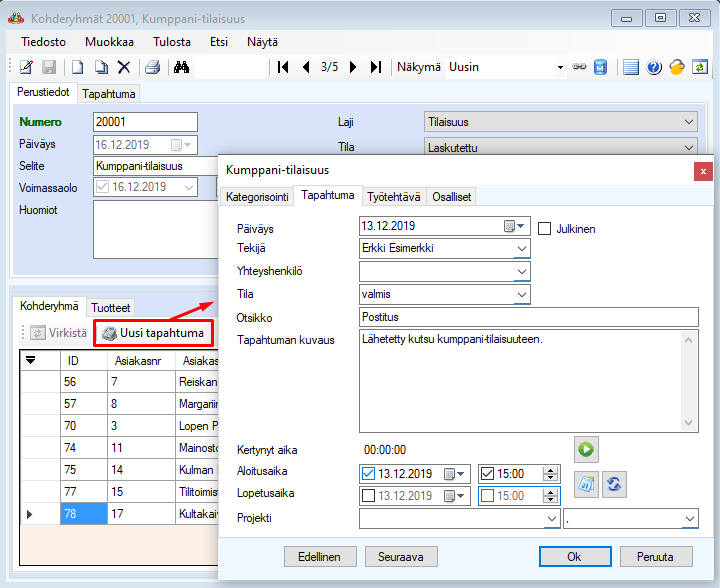Screen dimensions: 720x588
Task: Toggle the Julkinen checkbox
Action: (x=544, y=229)
